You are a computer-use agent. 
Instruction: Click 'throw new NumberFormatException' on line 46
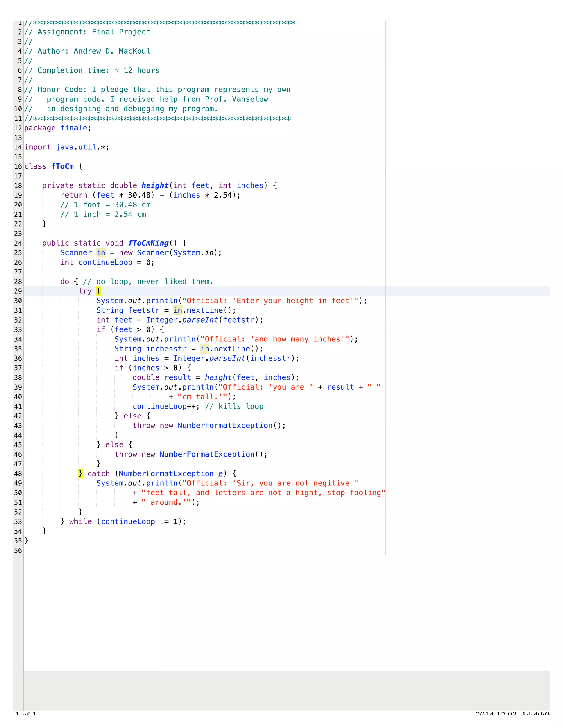pos(191,455)
